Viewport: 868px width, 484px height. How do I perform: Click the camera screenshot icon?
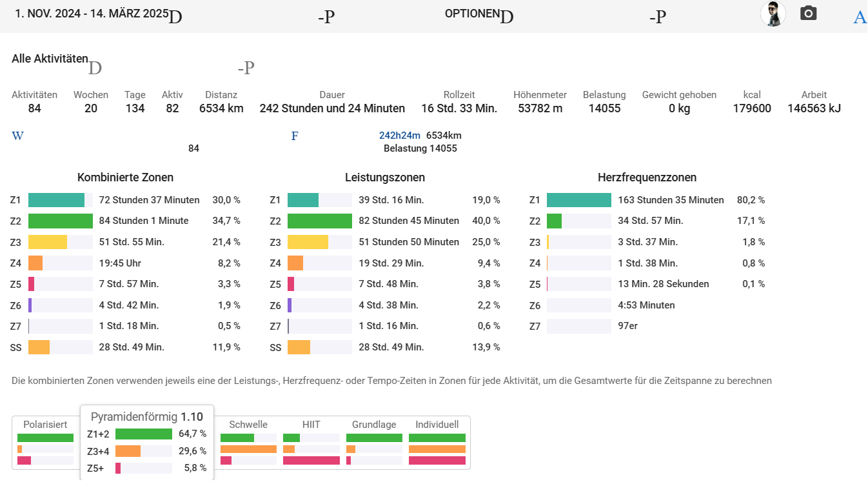click(x=808, y=14)
